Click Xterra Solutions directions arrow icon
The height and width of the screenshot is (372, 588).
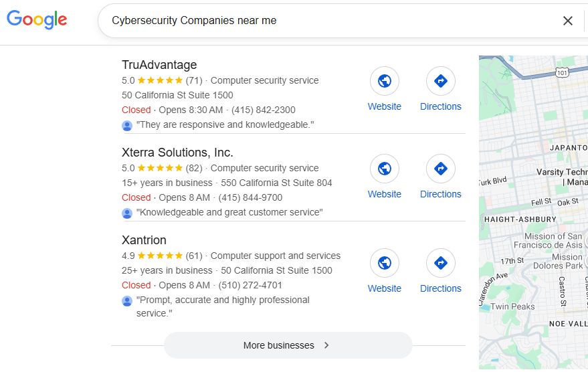pyautogui.click(x=441, y=169)
